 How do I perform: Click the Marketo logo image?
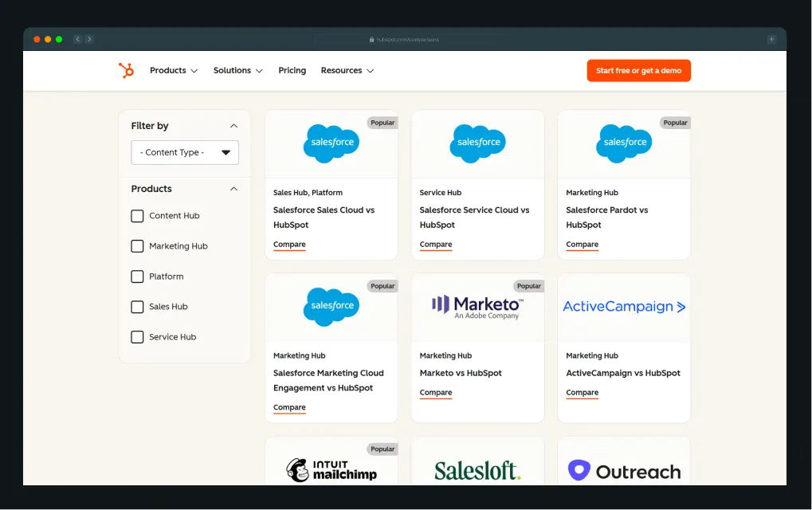[x=478, y=307]
